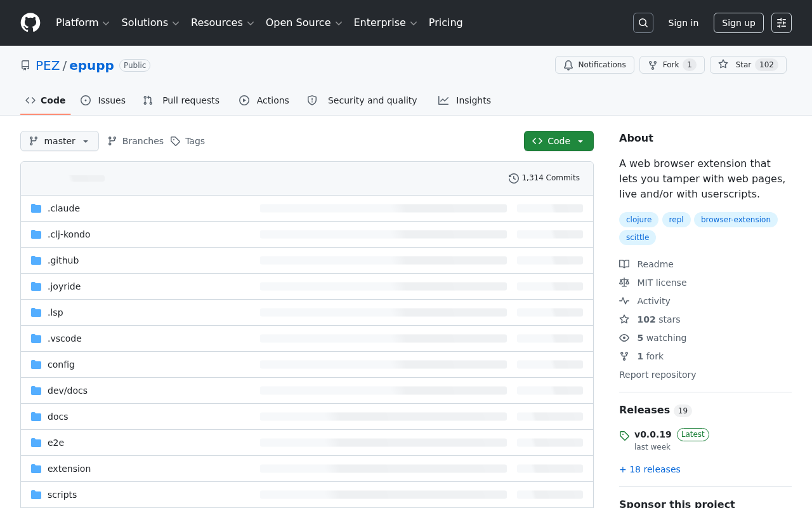
Task: Open the master branch selector
Action: [x=60, y=141]
